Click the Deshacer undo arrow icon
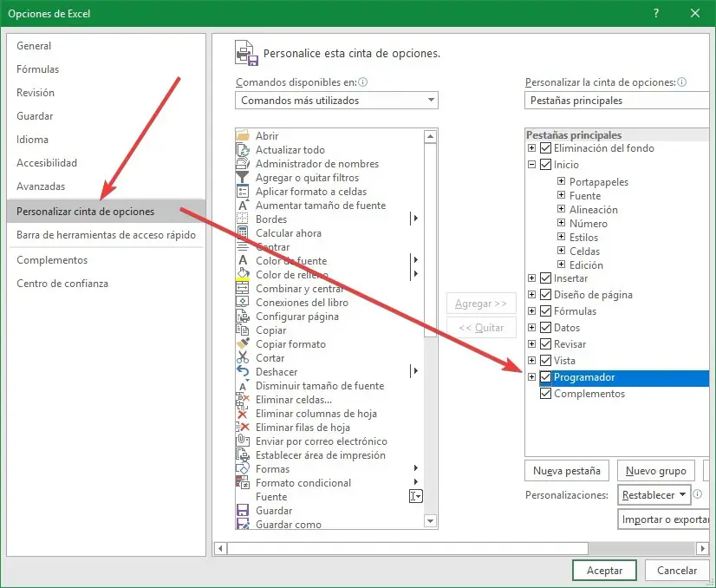Image resolution: width=716 pixels, height=588 pixels. 243,371
